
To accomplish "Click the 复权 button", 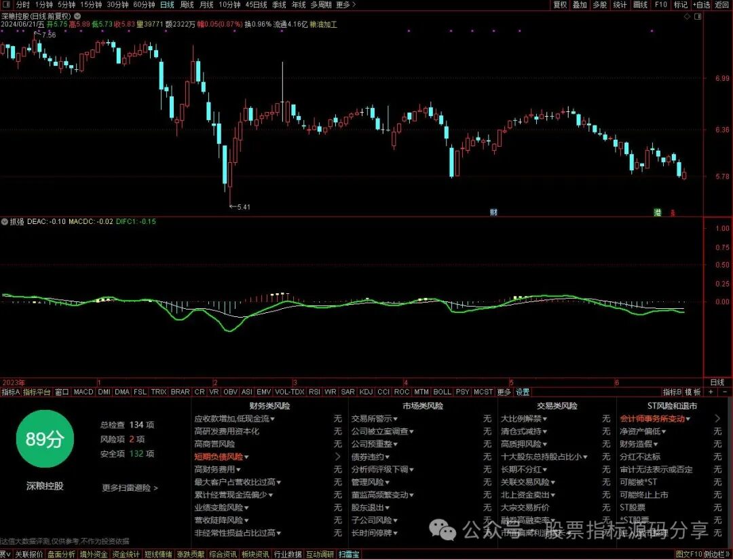I will [x=560, y=5].
